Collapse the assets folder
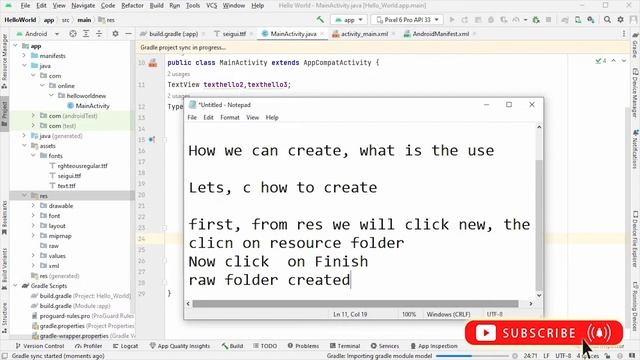Viewport: 640px width, 360px height. tap(24, 146)
